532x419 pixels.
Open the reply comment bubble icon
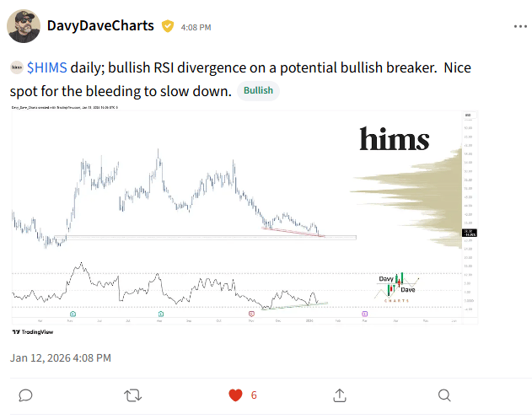[25, 395]
